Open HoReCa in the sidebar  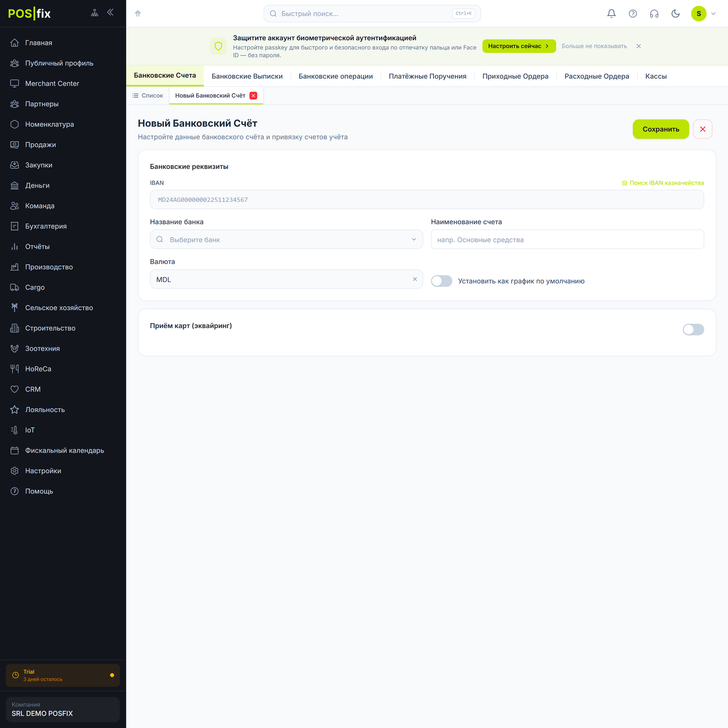tap(63, 369)
